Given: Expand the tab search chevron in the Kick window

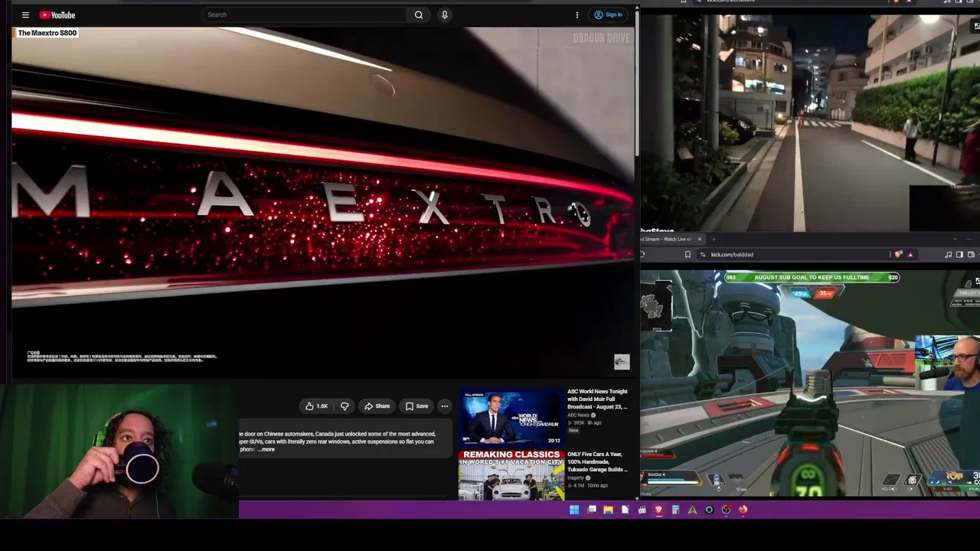Looking at the screenshot, I should [x=955, y=239].
